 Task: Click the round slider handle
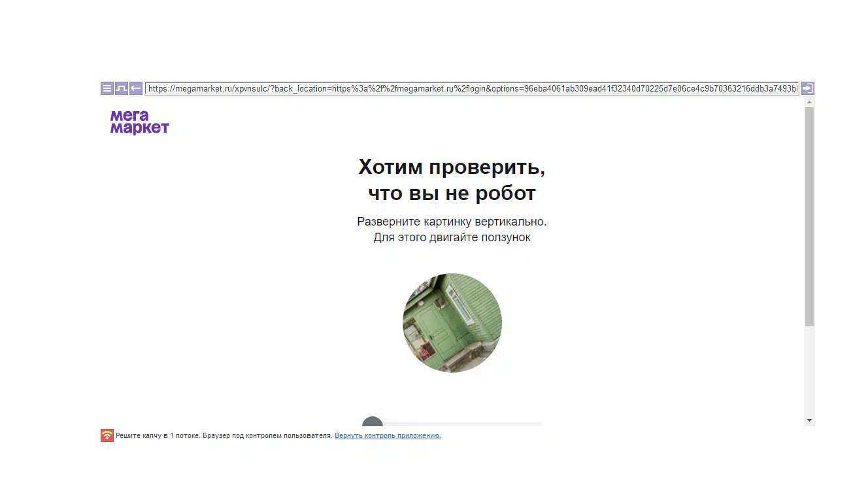pos(373,422)
